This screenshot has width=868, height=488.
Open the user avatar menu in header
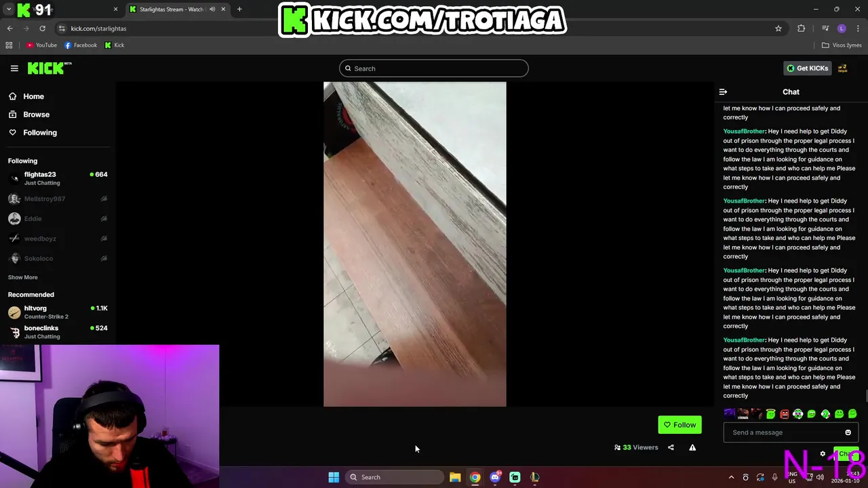843,68
